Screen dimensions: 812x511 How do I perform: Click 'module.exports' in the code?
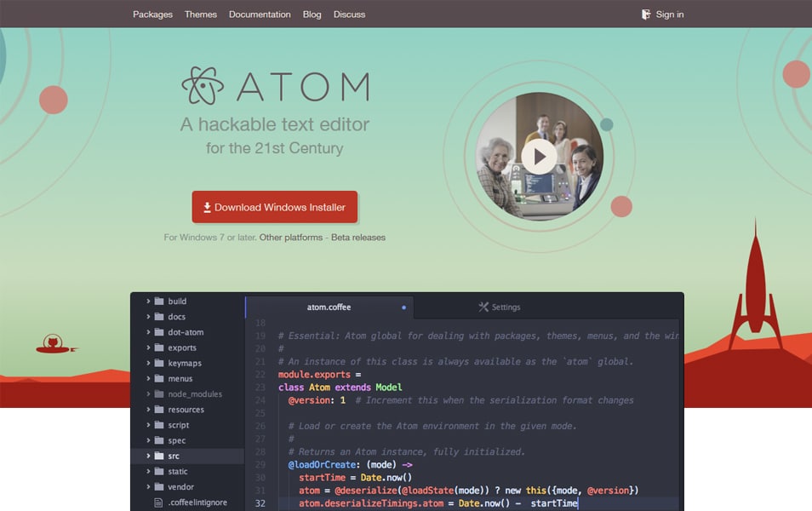314,374
